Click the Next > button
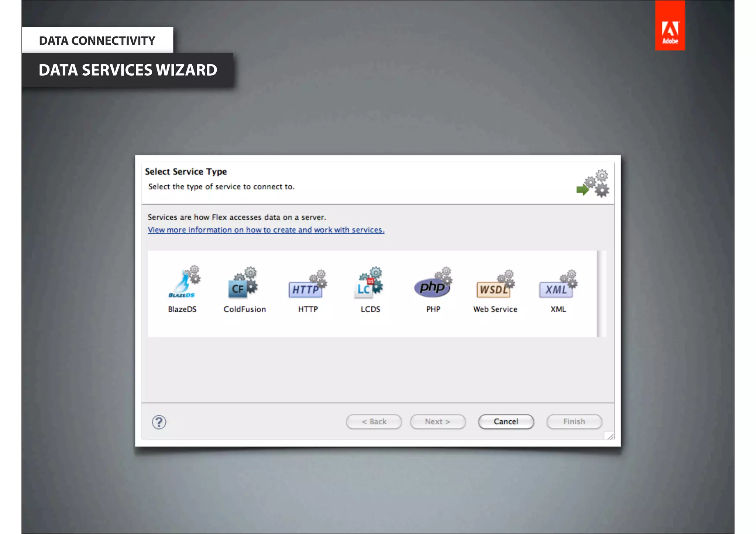The image size is (756, 534). tap(437, 421)
